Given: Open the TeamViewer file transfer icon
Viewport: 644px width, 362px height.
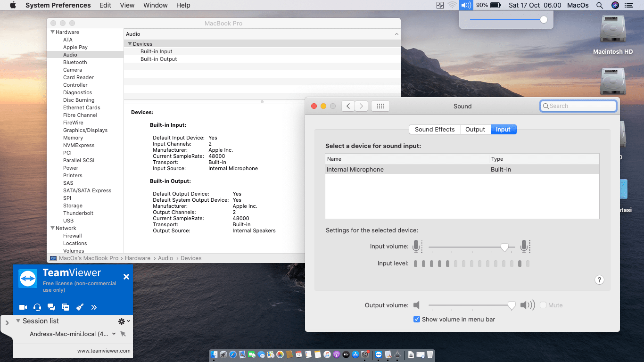Looking at the screenshot, I should pyautogui.click(x=66, y=307).
